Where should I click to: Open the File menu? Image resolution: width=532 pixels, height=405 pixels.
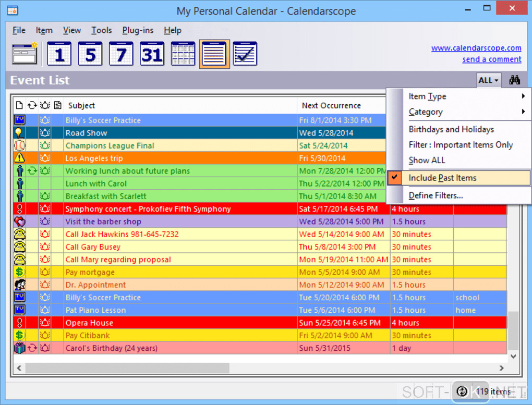[x=19, y=30]
